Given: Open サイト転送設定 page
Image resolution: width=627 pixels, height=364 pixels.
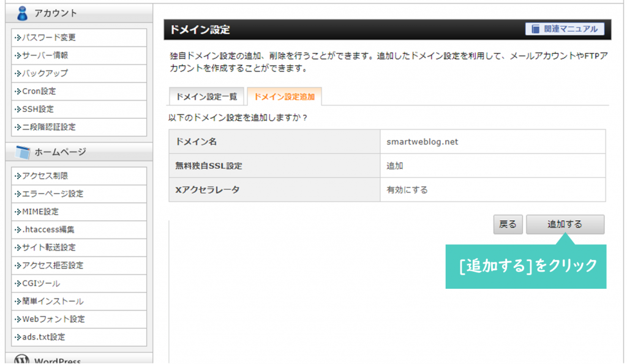Looking at the screenshot, I should point(79,248).
